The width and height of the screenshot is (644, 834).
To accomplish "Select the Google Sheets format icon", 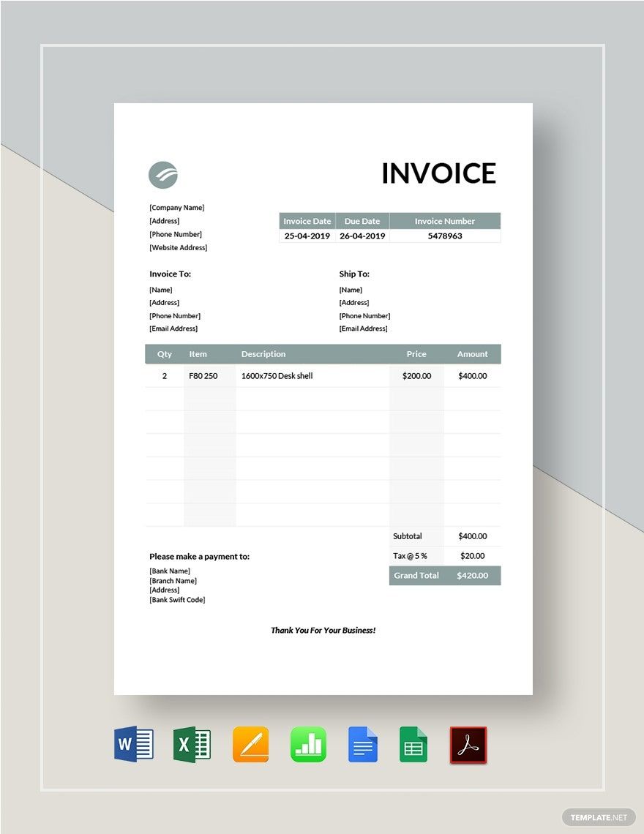I will coord(413,745).
